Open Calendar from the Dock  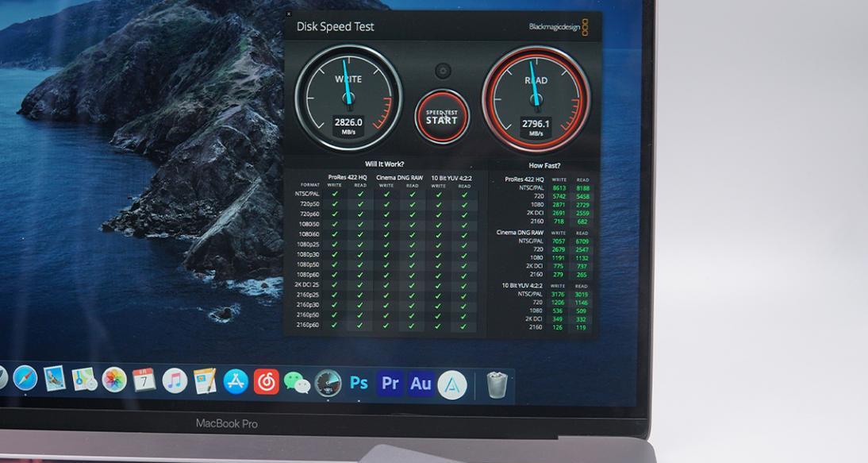[144, 380]
